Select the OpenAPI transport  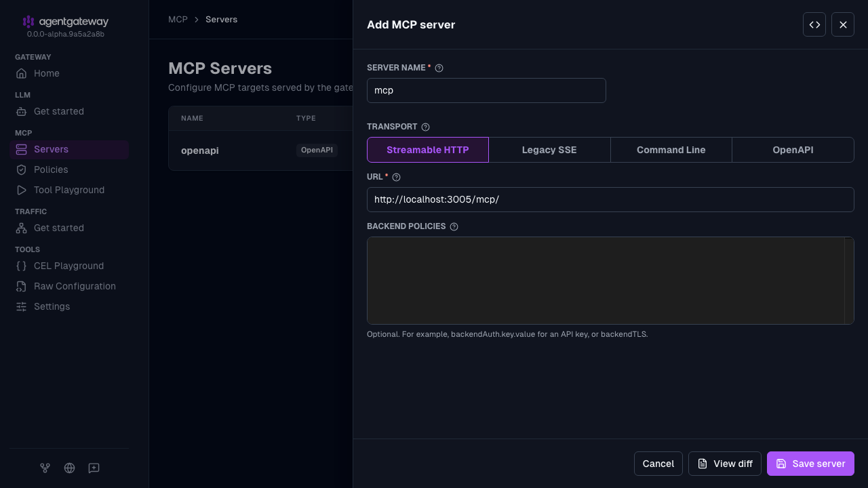tap(793, 150)
